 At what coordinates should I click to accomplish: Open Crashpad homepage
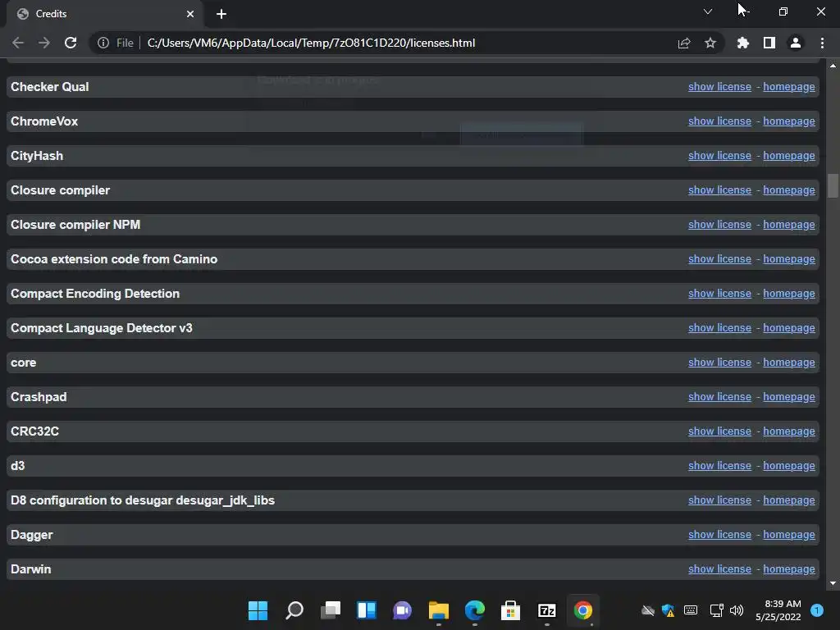[x=789, y=397]
